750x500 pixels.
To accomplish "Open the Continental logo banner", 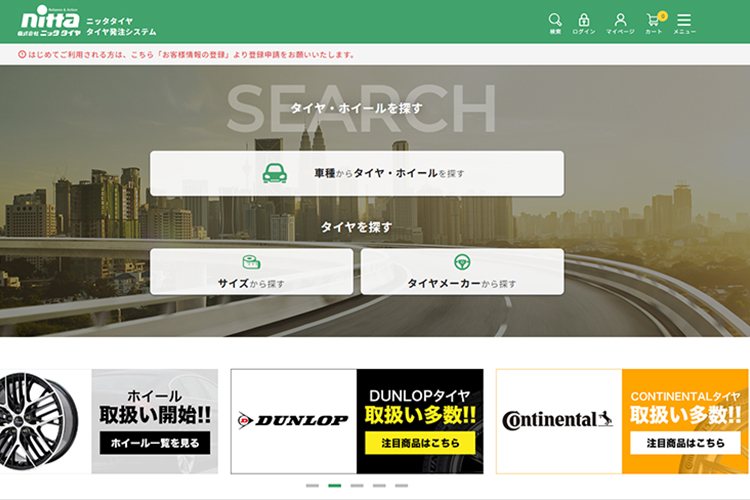I will pyautogui.click(x=559, y=421).
